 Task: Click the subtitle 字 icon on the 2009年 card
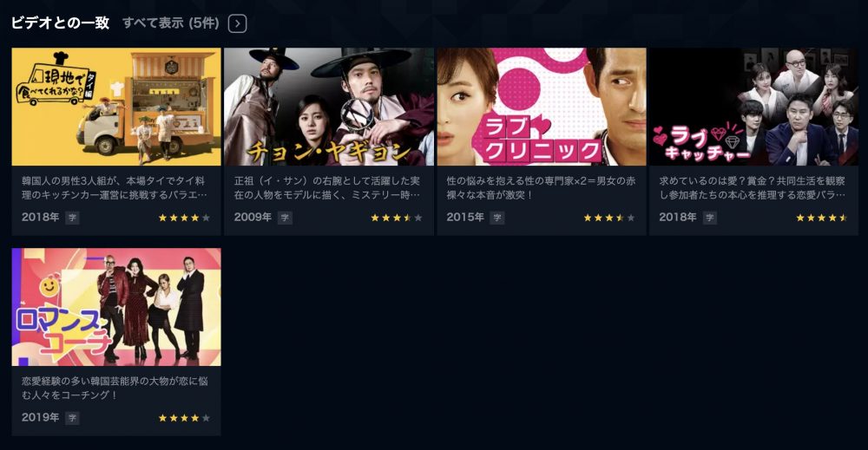point(285,218)
